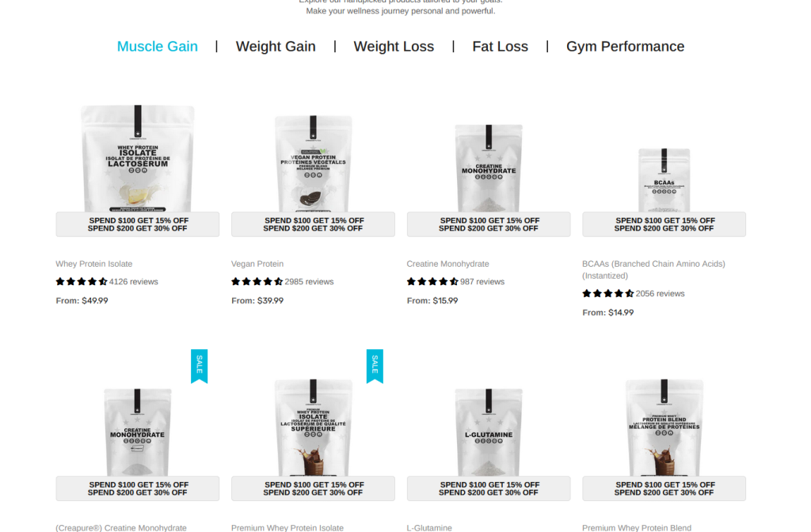The height and width of the screenshot is (532, 811).
Task: Open the Weight Loss tab
Action: pos(394,47)
